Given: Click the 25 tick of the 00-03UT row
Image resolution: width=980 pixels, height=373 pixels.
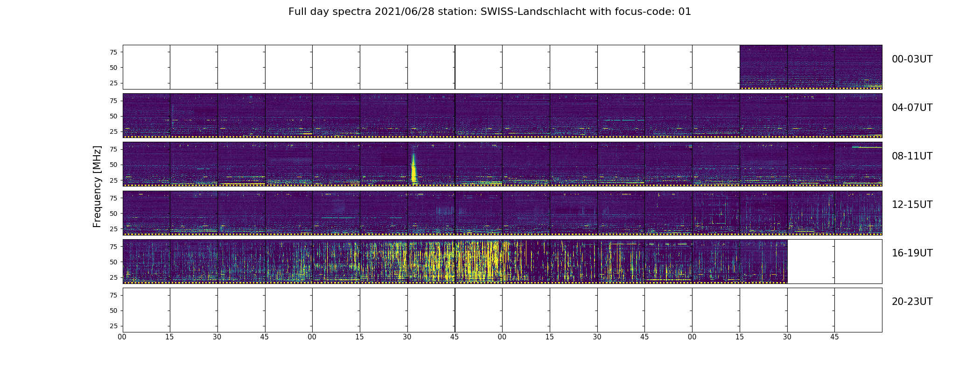Looking at the screenshot, I should [x=113, y=83].
